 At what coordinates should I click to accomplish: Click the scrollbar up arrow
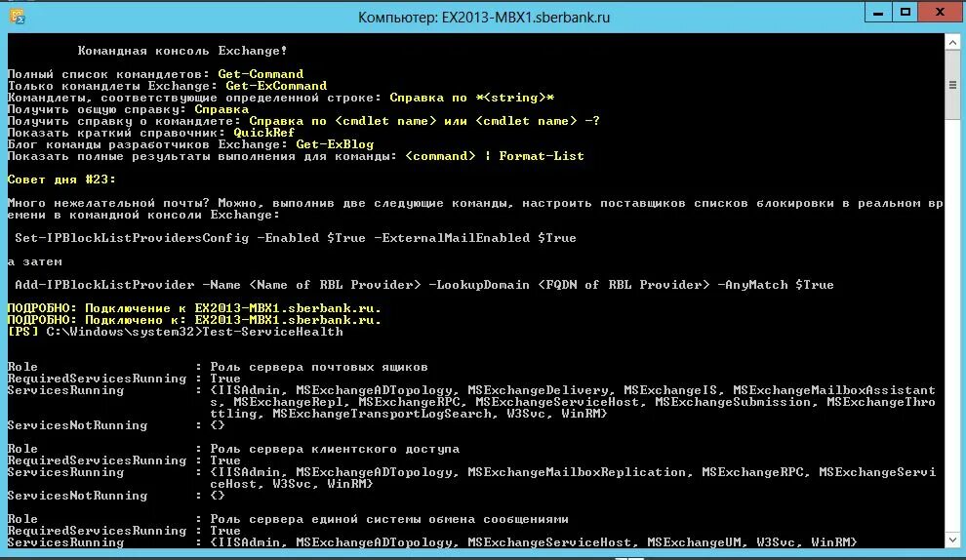coord(952,43)
